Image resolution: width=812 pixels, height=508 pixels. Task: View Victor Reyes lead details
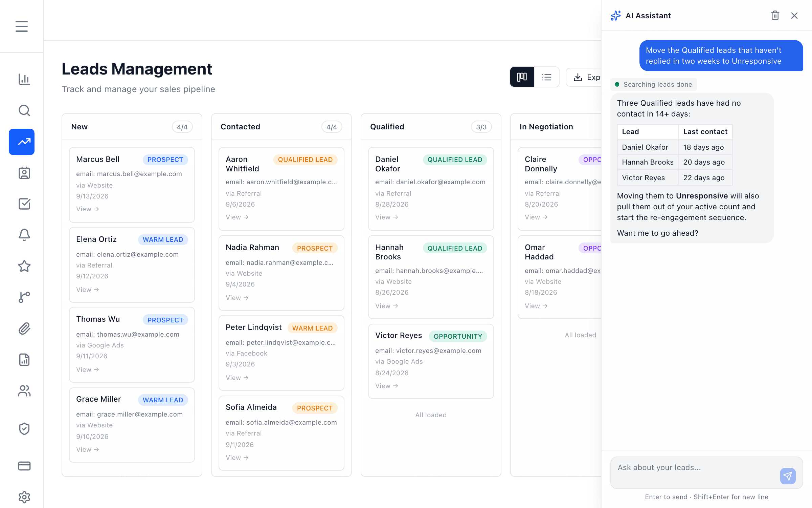386,386
